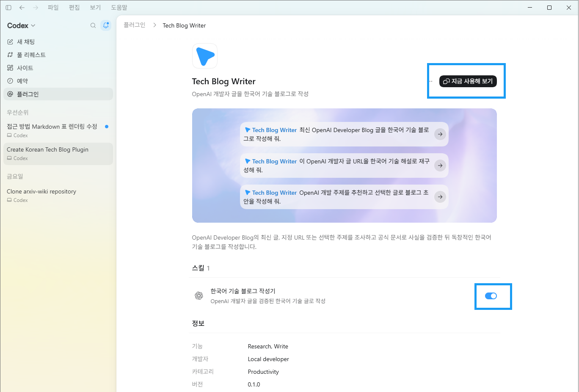Click the Research, Write value

[x=268, y=346]
